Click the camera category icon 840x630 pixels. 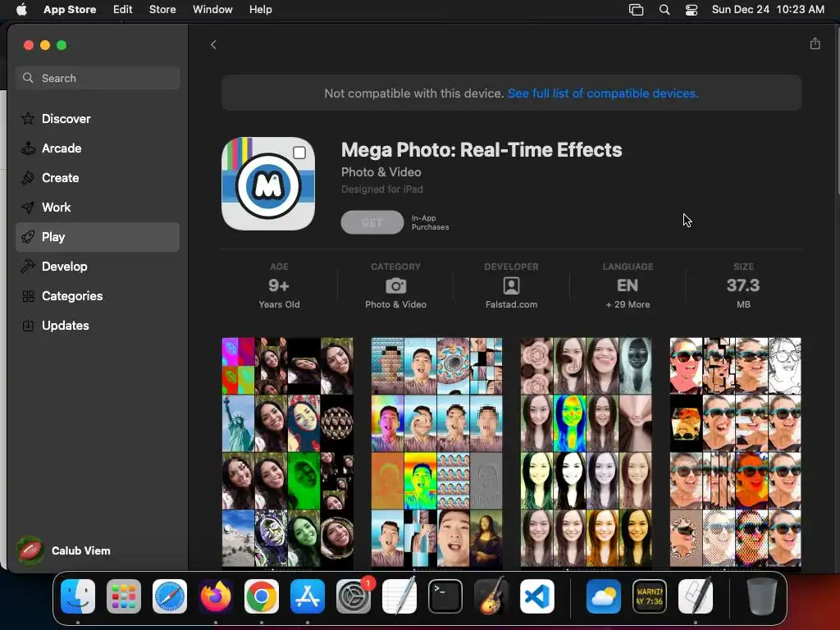(x=396, y=285)
